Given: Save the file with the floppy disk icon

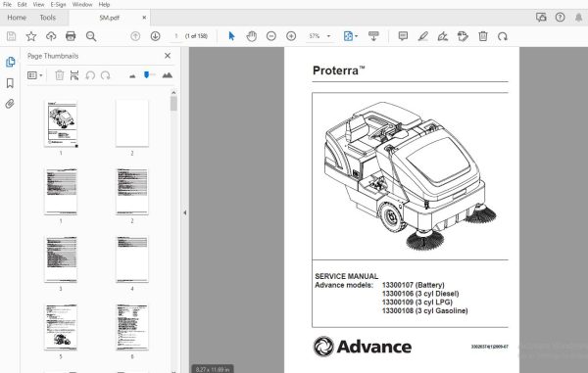Looking at the screenshot, I should (11, 36).
